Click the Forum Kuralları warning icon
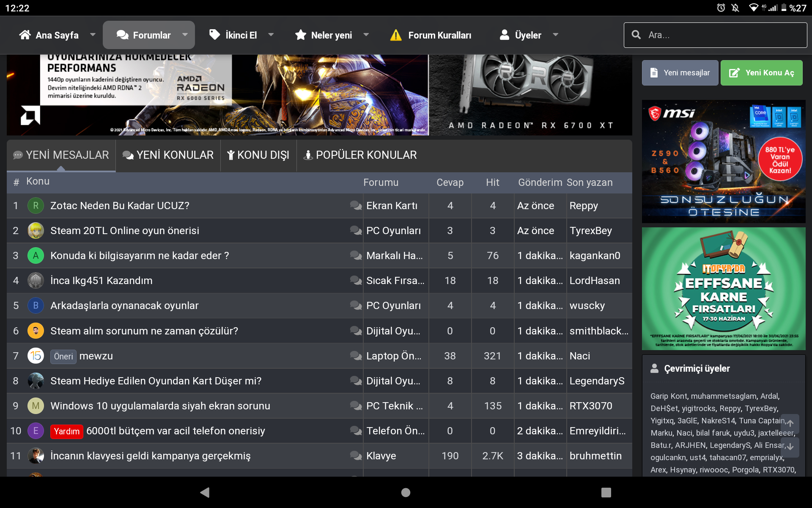This screenshot has width=812, height=508. pyautogui.click(x=395, y=35)
